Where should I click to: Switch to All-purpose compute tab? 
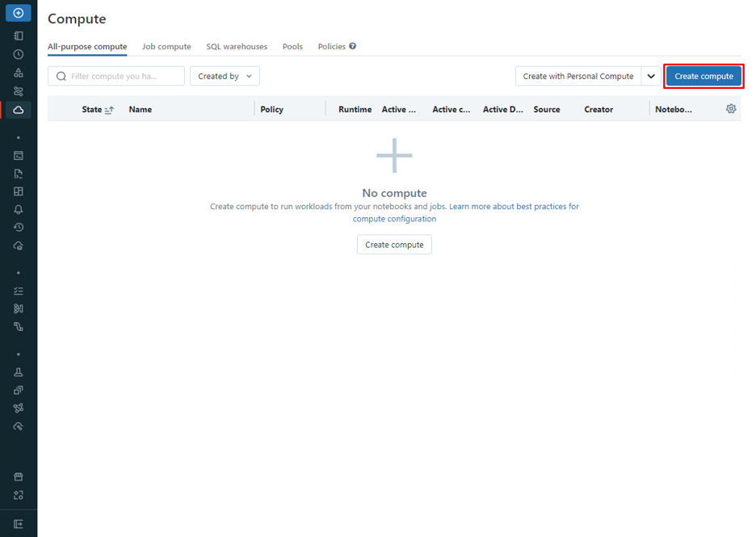pos(87,47)
